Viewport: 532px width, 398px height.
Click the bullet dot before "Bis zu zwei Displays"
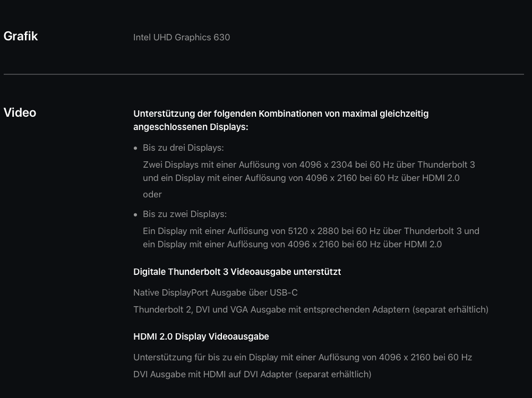(136, 214)
